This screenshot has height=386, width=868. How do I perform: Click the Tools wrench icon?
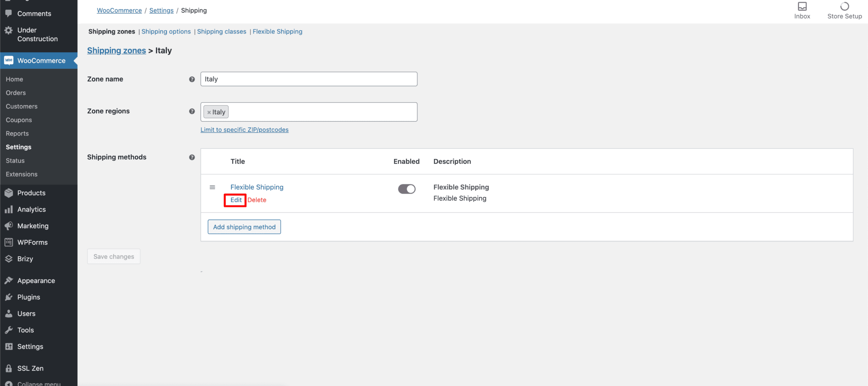coord(8,330)
